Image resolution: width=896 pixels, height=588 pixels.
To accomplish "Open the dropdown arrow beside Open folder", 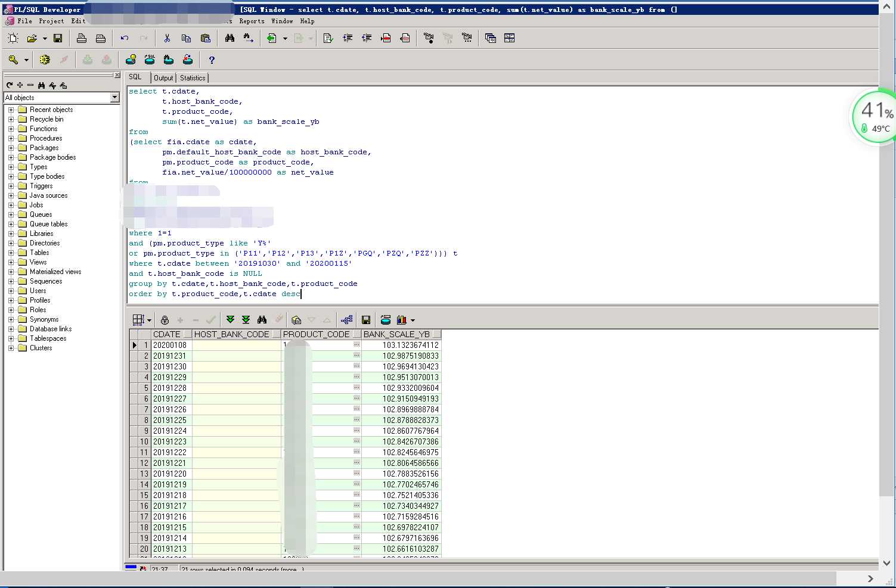I will pyautogui.click(x=45, y=39).
